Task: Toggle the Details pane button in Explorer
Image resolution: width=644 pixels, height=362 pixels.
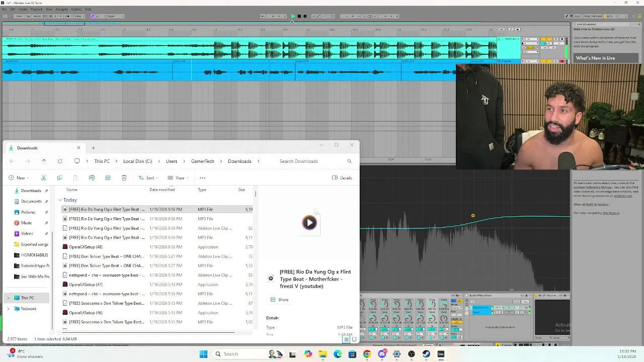Action: tap(342, 177)
